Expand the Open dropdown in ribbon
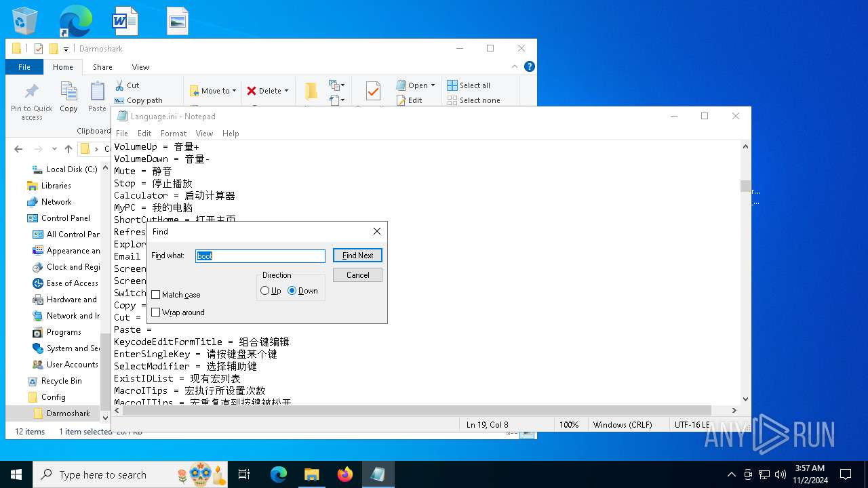The width and height of the screenshot is (868, 488). pyautogui.click(x=433, y=85)
